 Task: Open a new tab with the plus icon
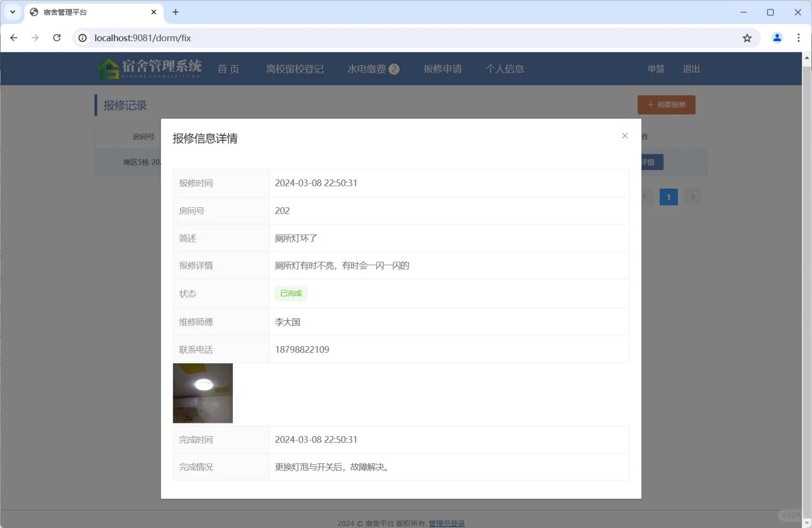(176, 12)
